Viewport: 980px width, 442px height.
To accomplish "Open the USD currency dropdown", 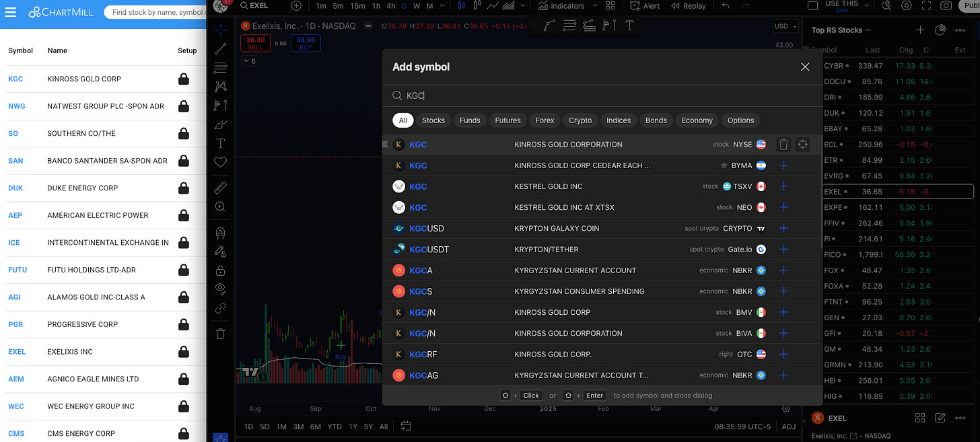I will [785, 27].
